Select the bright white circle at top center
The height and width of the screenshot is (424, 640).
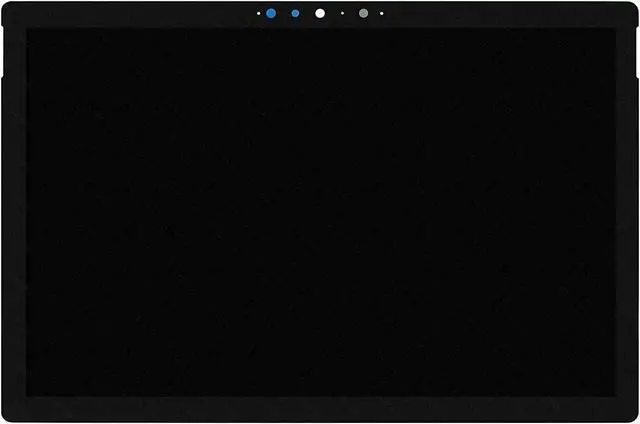pyautogui.click(x=320, y=14)
